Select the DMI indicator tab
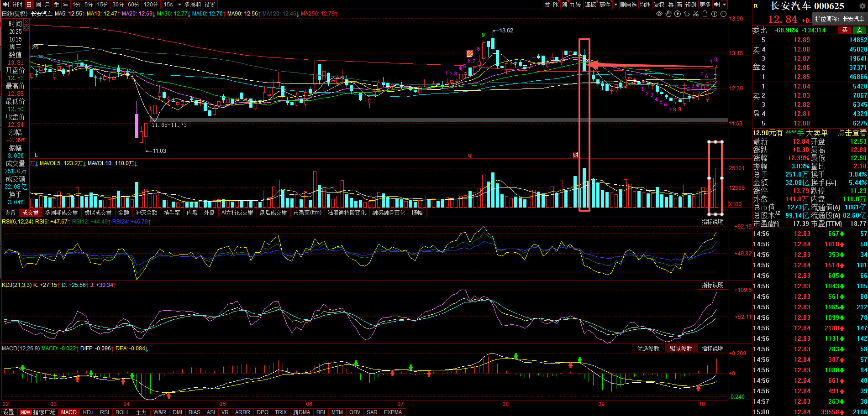The image size is (868, 416). (x=178, y=412)
